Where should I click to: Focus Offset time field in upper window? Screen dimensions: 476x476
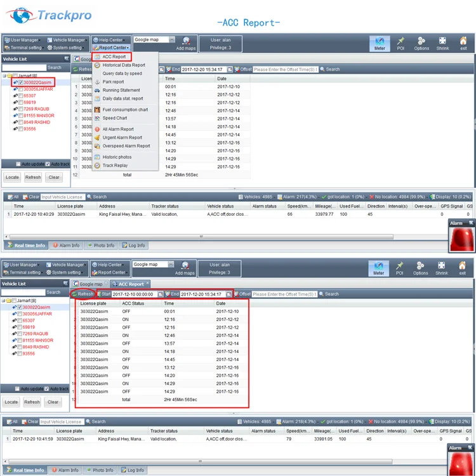[286, 70]
